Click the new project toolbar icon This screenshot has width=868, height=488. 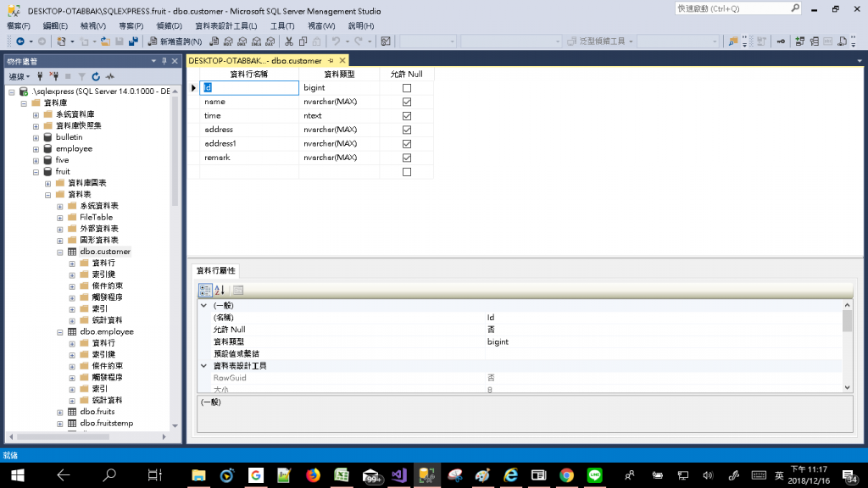coord(61,42)
